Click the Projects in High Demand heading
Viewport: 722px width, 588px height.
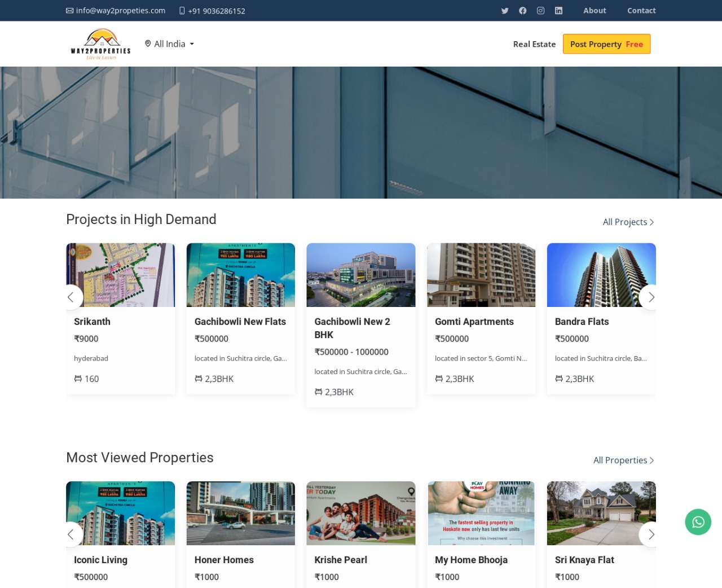coord(141,220)
